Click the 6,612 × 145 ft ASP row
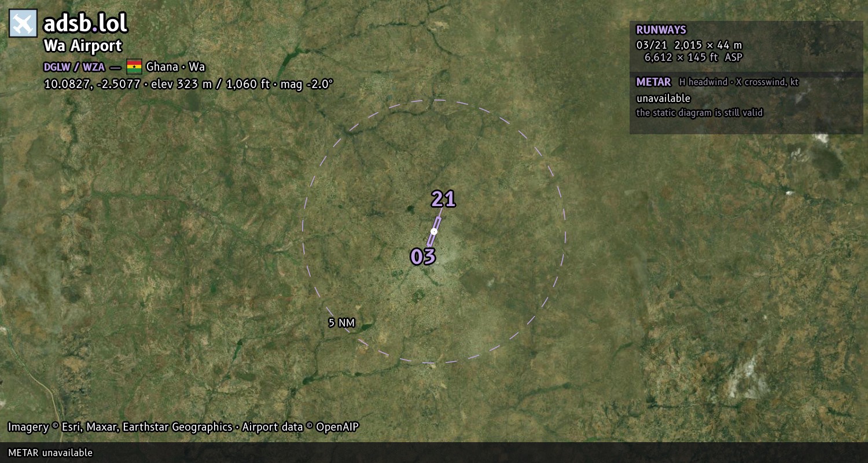This screenshot has width=868, height=463. click(x=693, y=57)
